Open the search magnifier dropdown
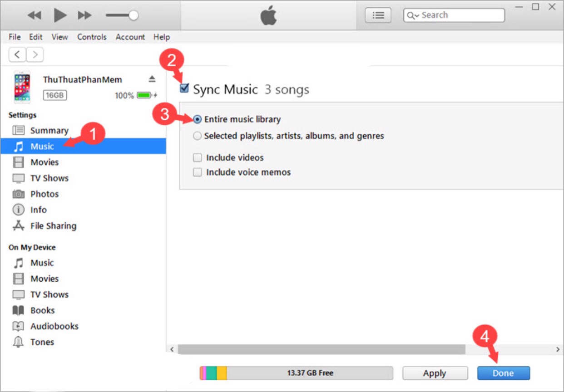Screen dimensions: 564x392 click(413, 15)
